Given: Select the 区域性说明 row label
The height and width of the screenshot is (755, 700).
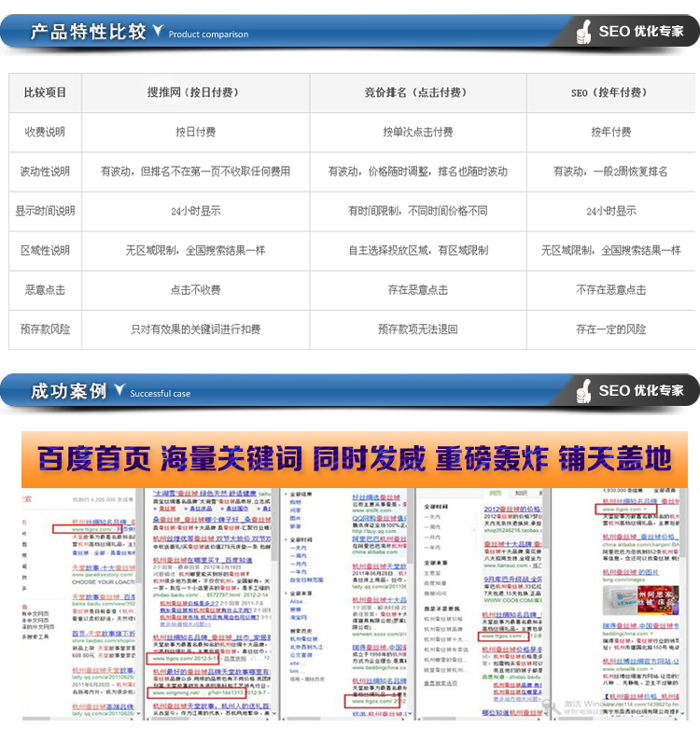Looking at the screenshot, I should pos(45,250).
